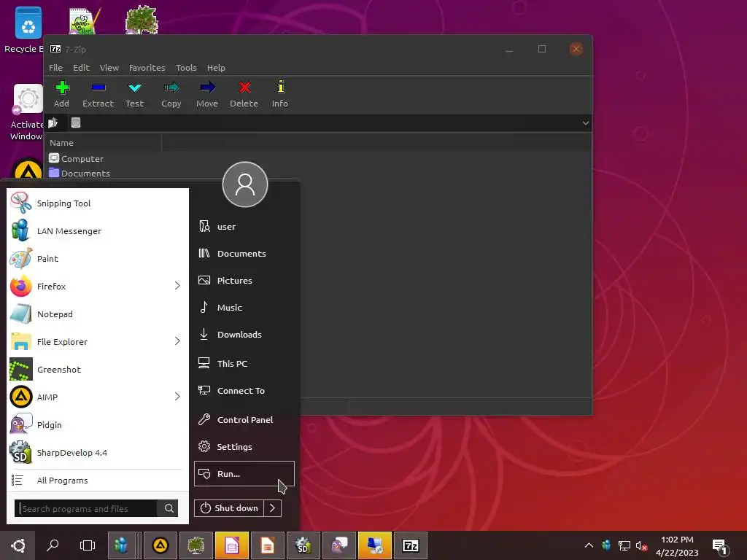This screenshot has width=747, height=560.
Task: Show All Programs list
Action: [98, 480]
